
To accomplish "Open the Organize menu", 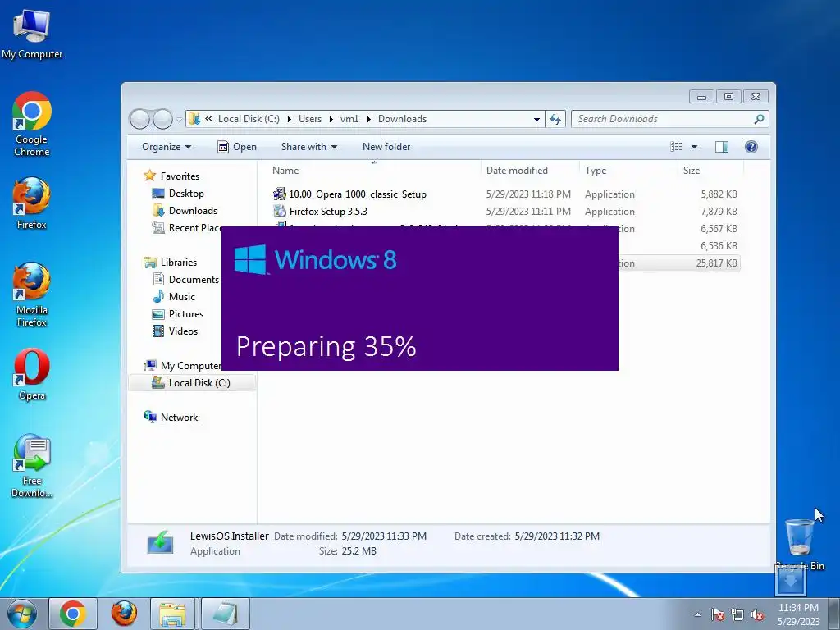I will (x=167, y=147).
